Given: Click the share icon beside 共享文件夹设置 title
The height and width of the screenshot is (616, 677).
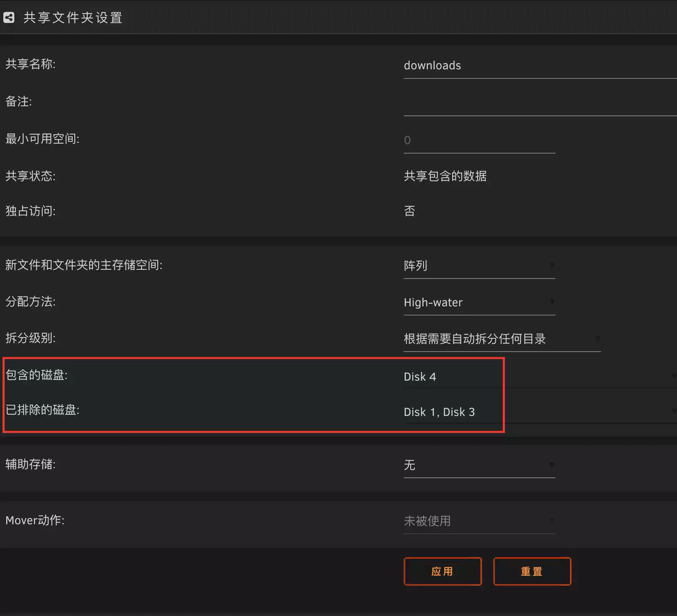Looking at the screenshot, I should click(9, 17).
